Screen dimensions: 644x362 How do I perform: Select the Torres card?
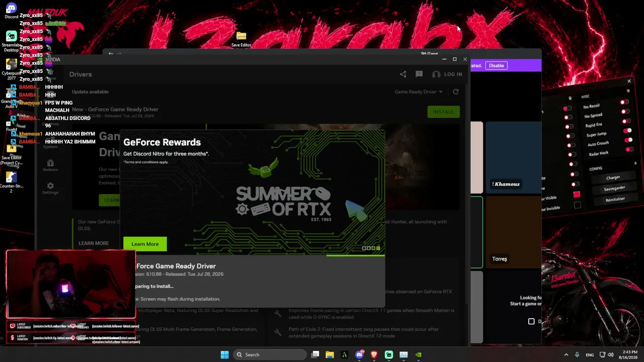click(514, 232)
